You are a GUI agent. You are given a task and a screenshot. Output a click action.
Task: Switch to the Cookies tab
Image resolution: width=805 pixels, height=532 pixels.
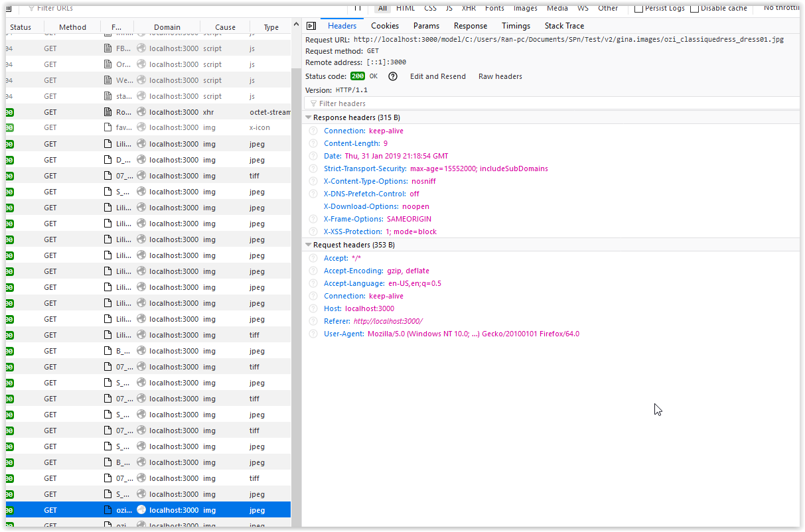click(385, 26)
